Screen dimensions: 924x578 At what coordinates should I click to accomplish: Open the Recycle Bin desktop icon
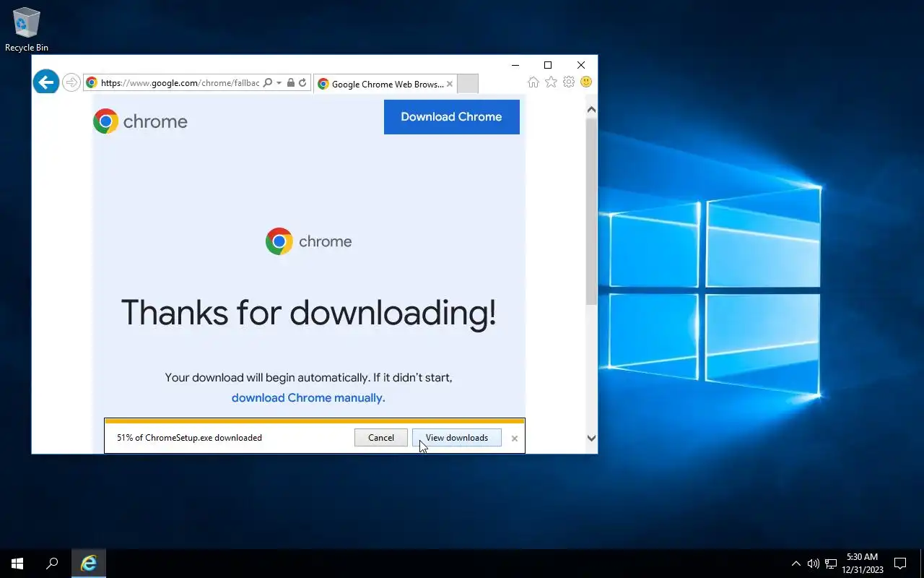coord(27,30)
